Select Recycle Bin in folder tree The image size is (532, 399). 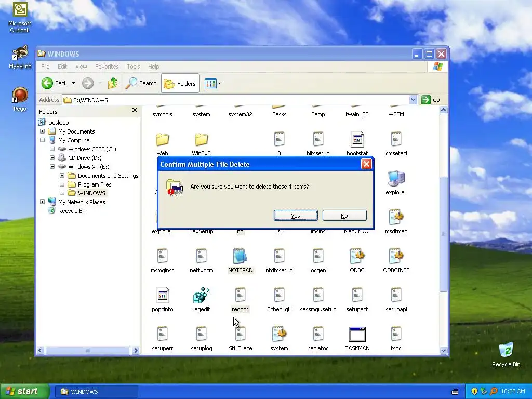pos(72,211)
